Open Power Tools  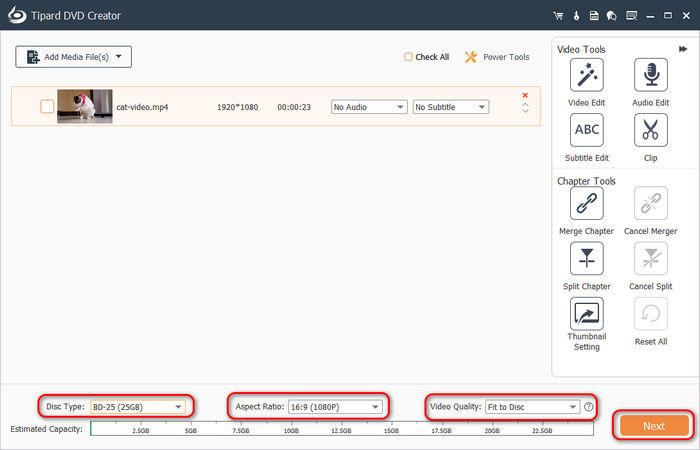coord(497,57)
